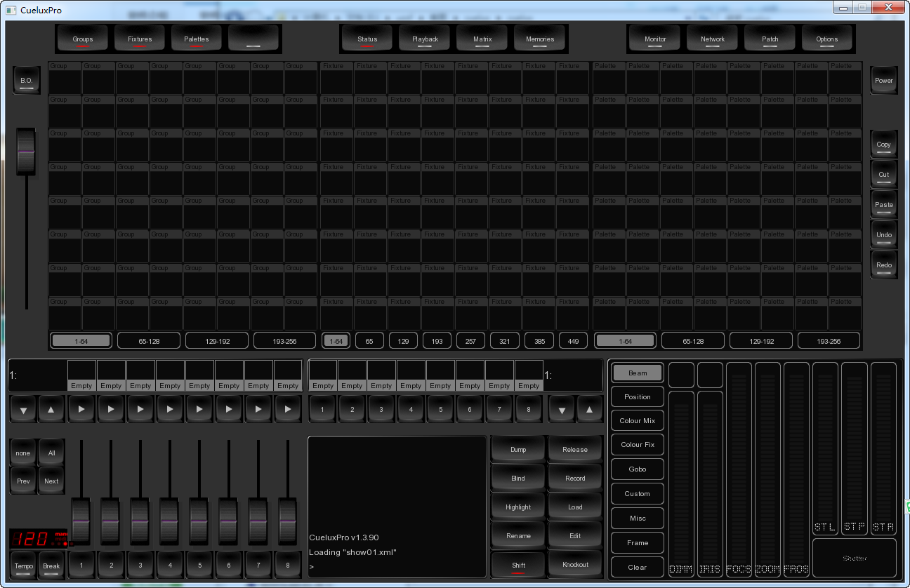The height and width of the screenshot is (588, 910).
Task: Select none of the fixtures
Action: pyautogui.click(x=23, y=453)
